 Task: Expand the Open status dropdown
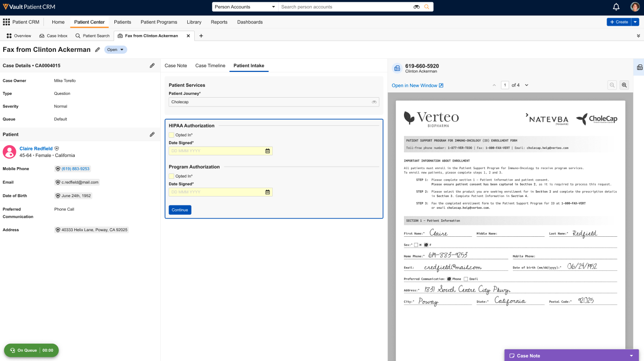point(122,50)
